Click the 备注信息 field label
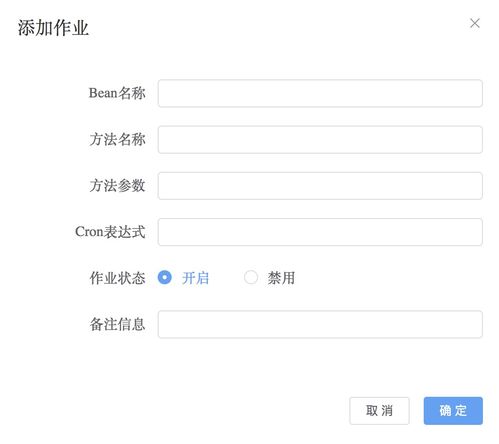This screenshot has width=499, height=444. [117, 324]
